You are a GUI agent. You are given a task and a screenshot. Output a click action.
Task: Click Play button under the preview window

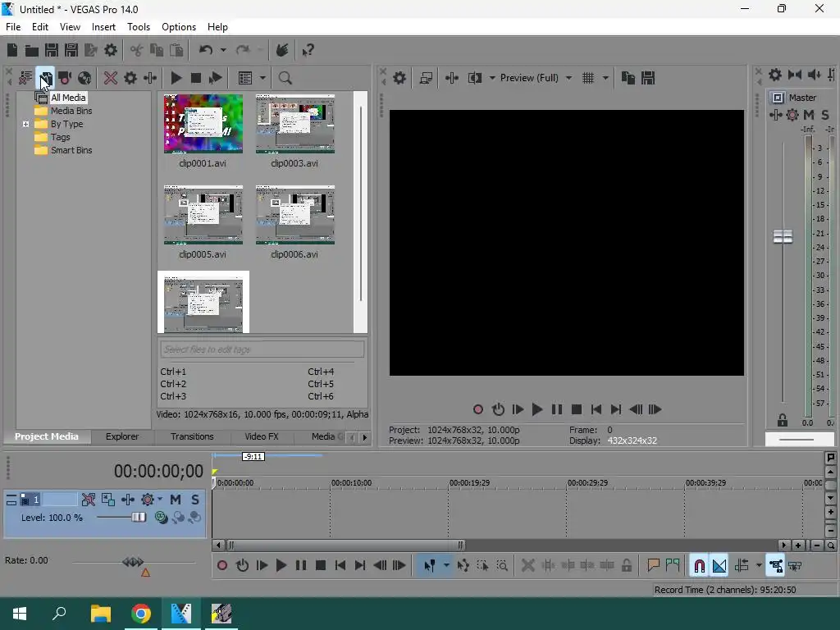pos(536,410)
